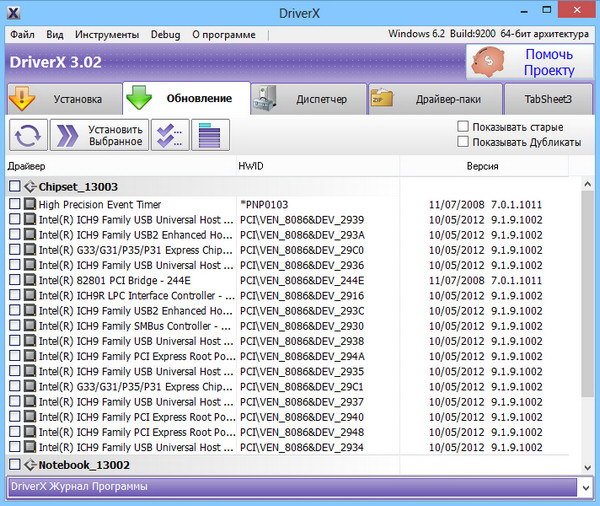600x506 pixels.
Task: Open the Инструменты menu
Action: pos(106,34)
